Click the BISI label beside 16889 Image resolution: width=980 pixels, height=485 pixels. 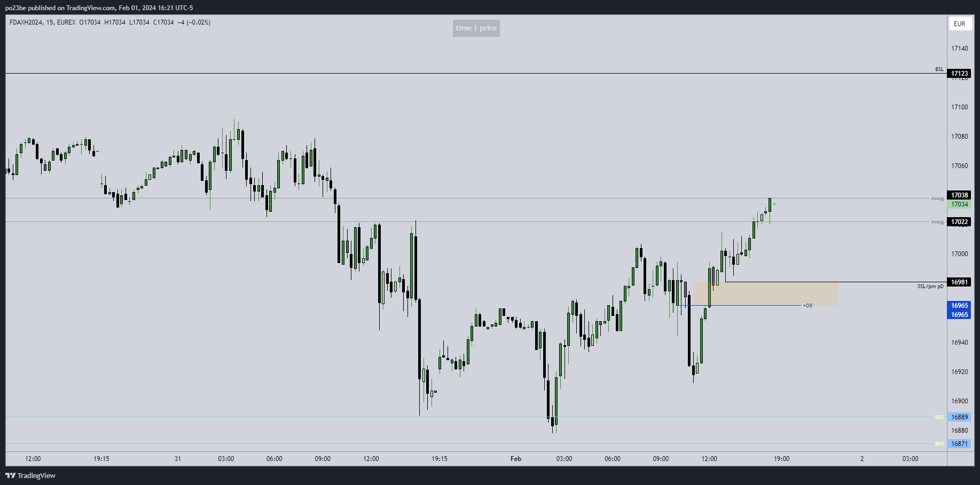938,417
